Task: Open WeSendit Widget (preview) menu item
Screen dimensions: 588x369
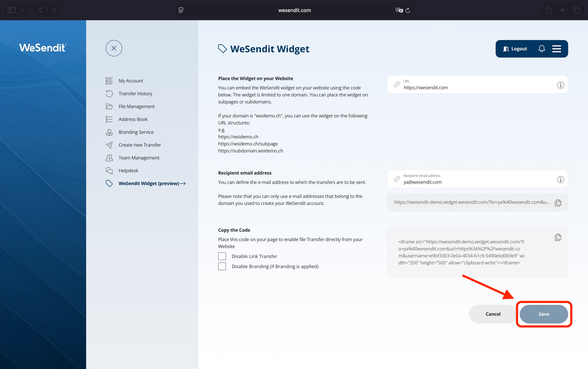Action: pos(149,183)
